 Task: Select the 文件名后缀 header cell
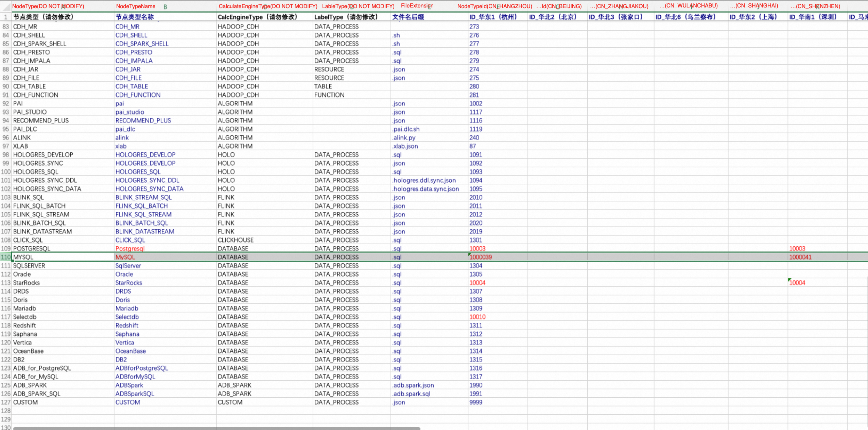coord(429,17)
